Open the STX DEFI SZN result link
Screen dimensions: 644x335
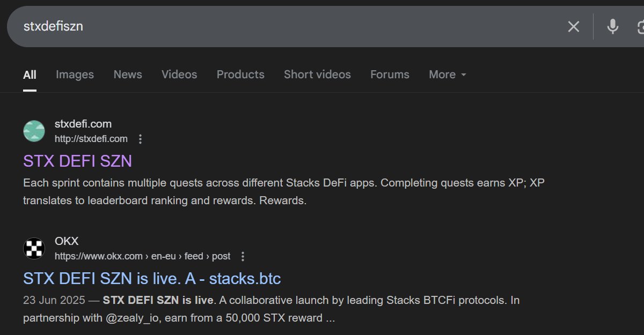(77, 161)
